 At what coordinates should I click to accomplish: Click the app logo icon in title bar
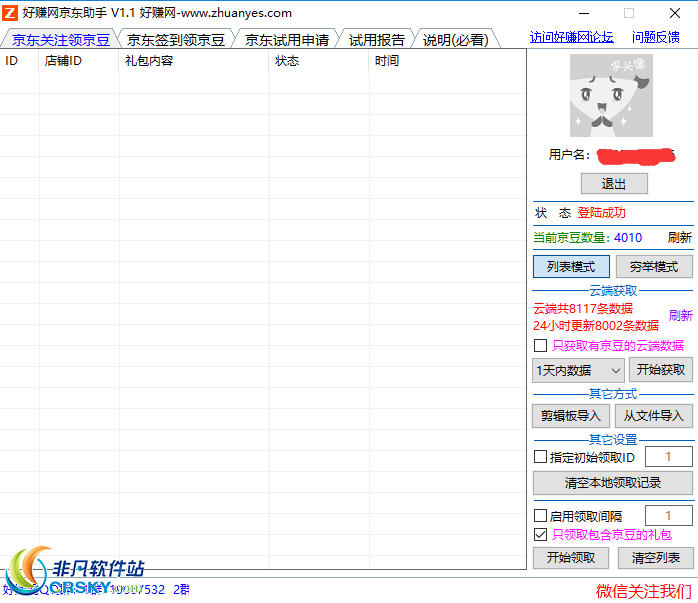point(10,13)
